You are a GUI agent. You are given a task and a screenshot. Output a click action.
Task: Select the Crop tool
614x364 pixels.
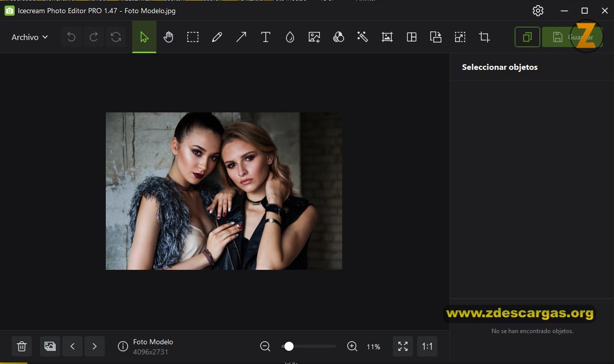(484, 37)
